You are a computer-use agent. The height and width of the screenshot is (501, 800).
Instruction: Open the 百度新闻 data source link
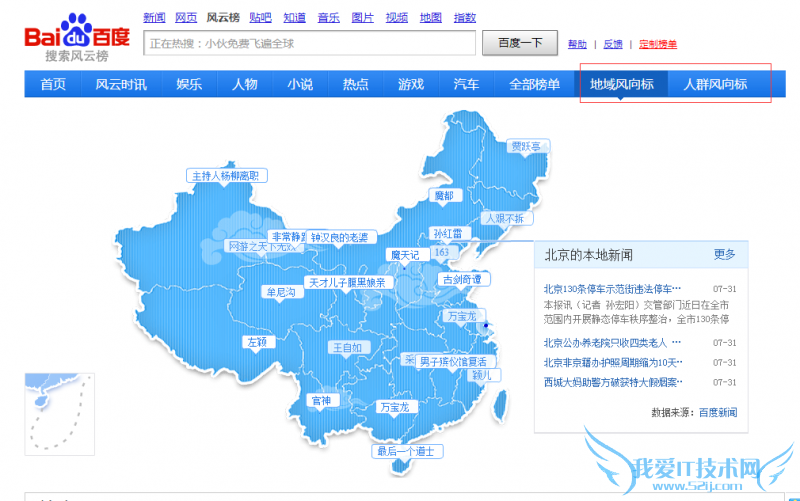(x=718, y=413)
